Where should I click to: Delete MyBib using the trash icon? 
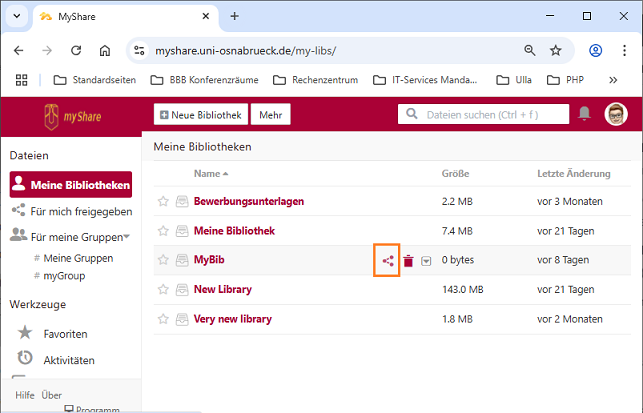pos(408,261)
